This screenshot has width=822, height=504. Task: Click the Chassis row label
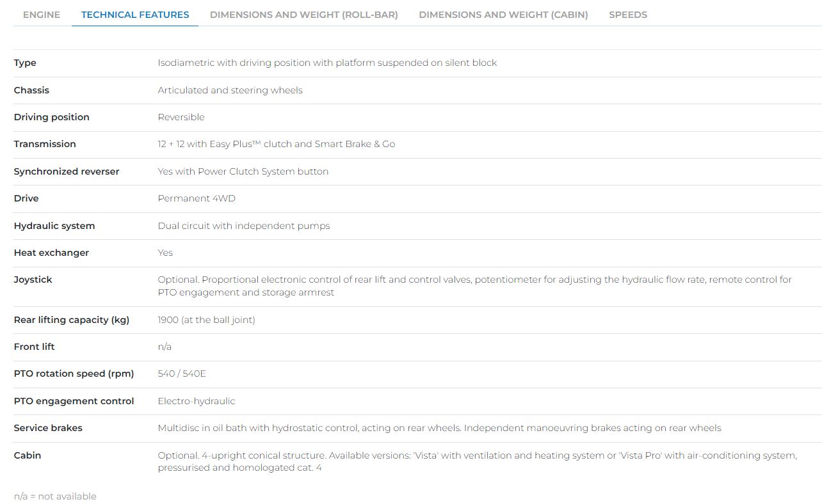[x=31, y=90]
